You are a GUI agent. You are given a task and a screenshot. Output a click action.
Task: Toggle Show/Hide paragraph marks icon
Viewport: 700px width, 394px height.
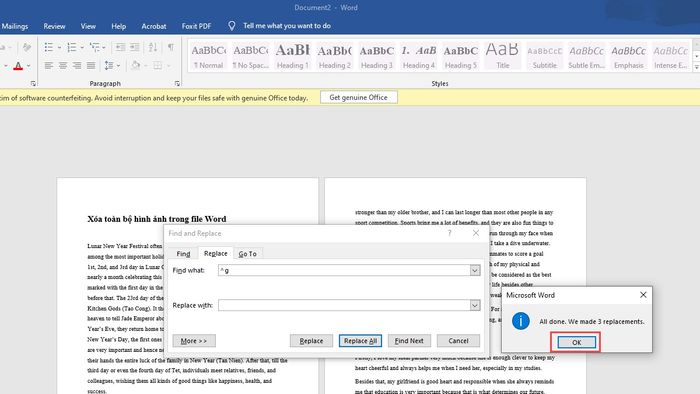coord(171,47)
